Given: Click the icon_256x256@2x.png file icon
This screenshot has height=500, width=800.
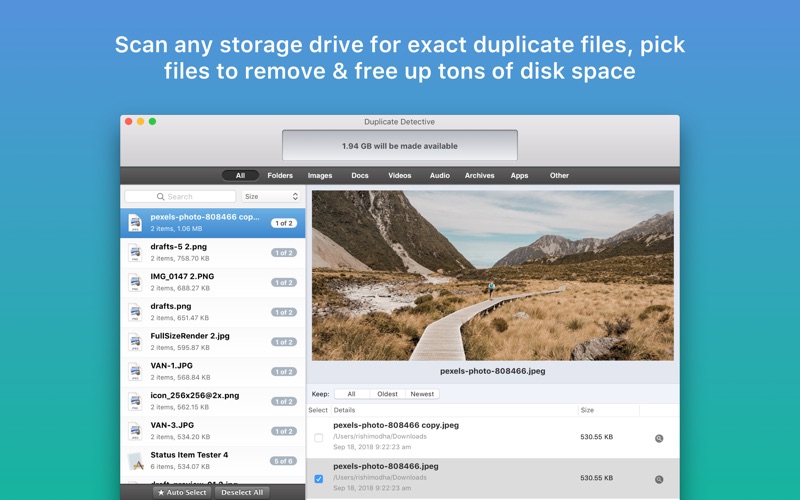Looking at the screenshot, I should pos(134,401).
